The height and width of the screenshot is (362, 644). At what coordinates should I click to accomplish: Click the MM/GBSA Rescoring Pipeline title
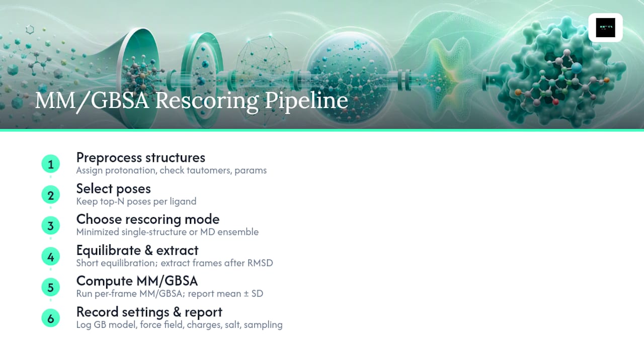[191, 101]
